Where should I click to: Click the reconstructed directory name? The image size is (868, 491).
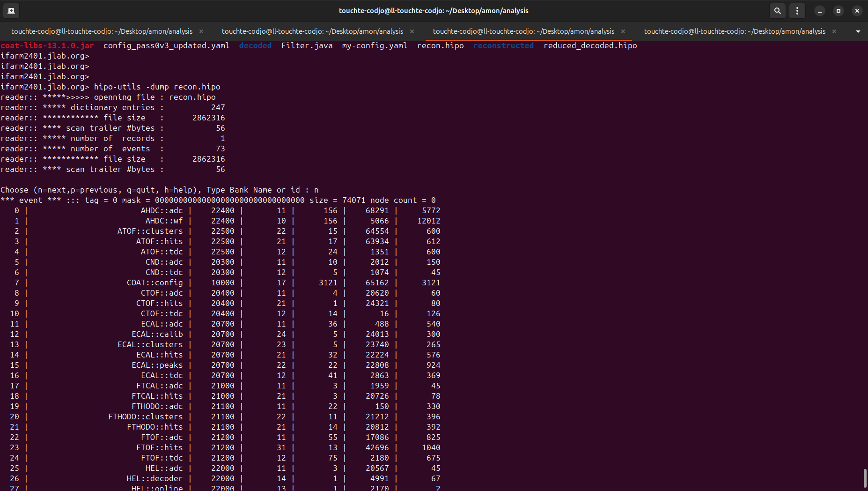[x=504, y=45]
